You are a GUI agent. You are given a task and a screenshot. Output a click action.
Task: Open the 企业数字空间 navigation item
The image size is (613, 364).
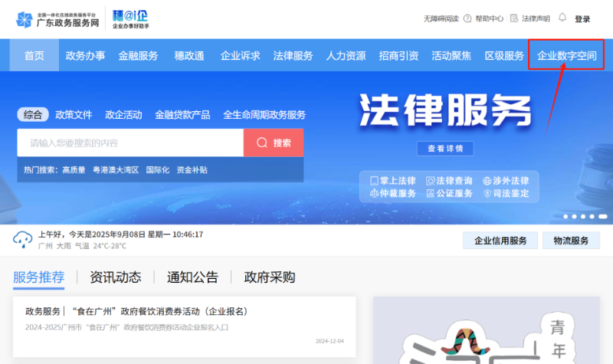point(566,55)
